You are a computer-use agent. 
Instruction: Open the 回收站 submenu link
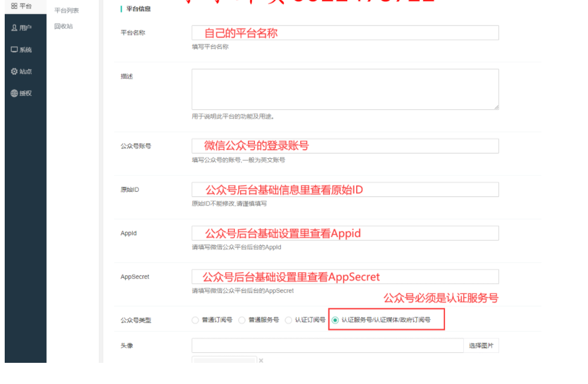click(x=64, y=26)
